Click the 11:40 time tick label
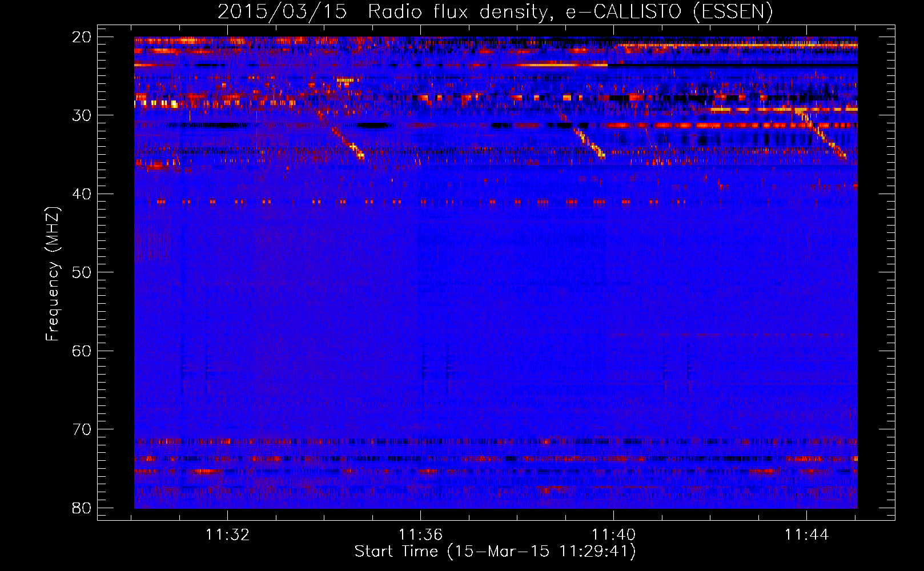This screenshot has height=571, width=924. point(614,535)
